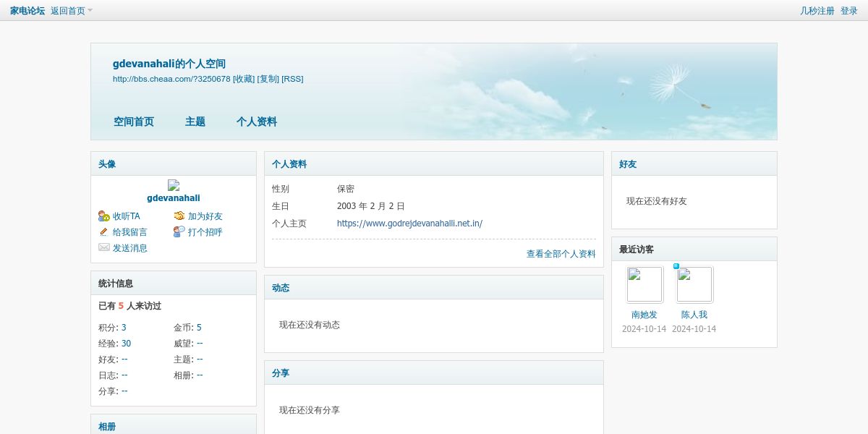Viewport: 868px width, 434px height.
Task: Open visitor 陈人我's avatar thumbnail
Action: pyautogui.click(x=695, y=284)
